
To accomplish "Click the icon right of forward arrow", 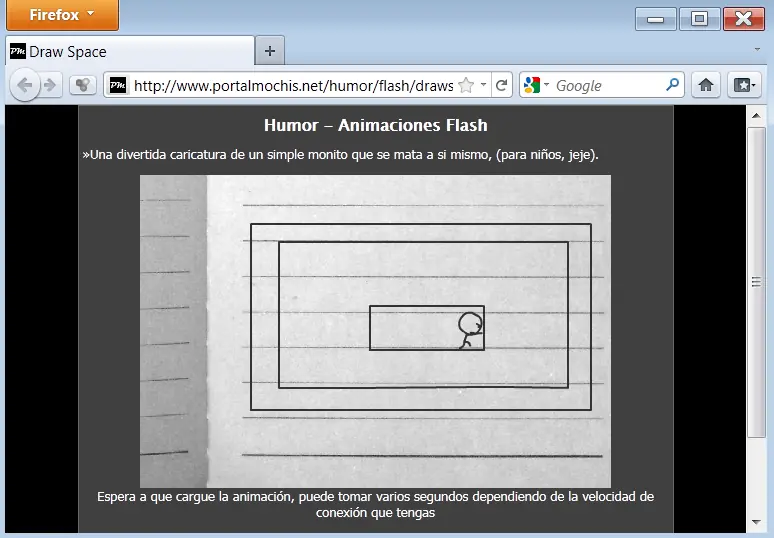I will 82,85.
